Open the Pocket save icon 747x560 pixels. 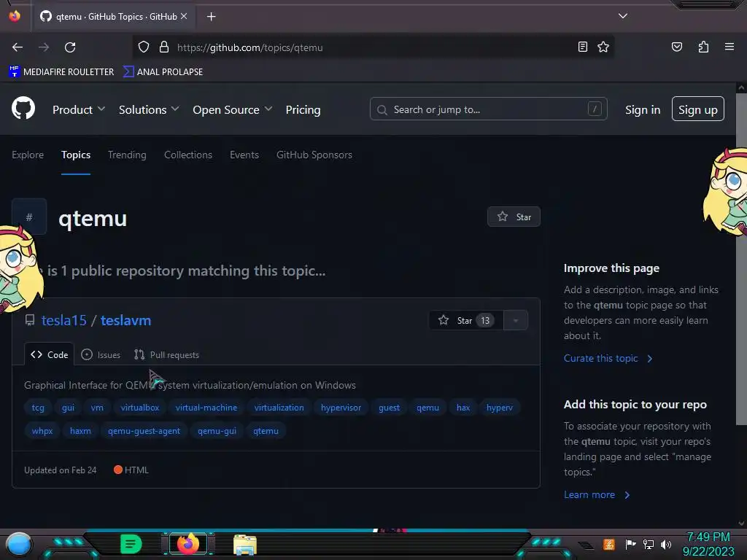676,47
